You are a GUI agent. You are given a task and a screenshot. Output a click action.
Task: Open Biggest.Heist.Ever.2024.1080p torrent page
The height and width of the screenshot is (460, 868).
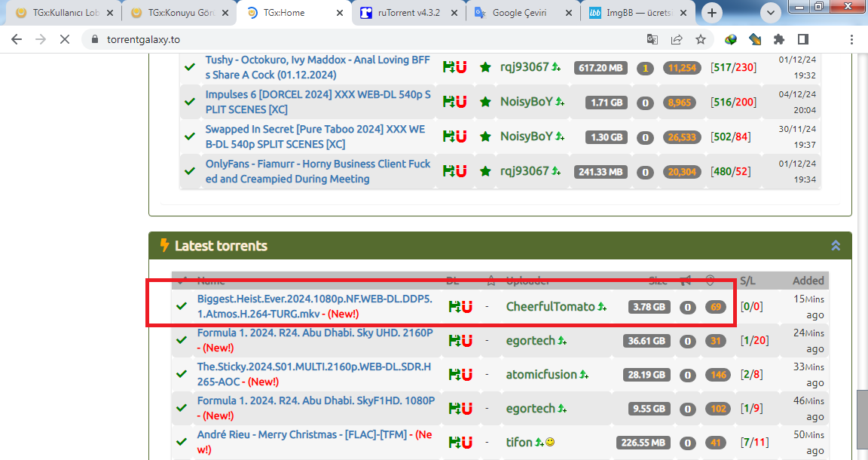314,306
